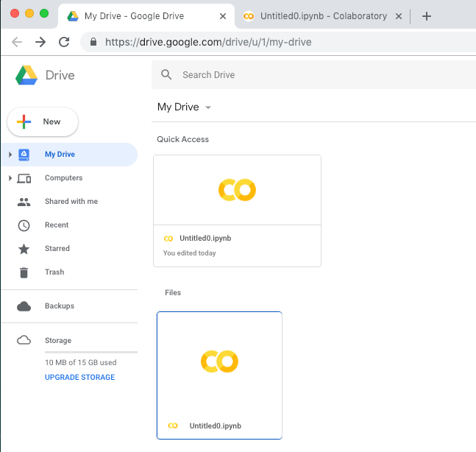Close the Colaboratory browser tab

(399, 16)
